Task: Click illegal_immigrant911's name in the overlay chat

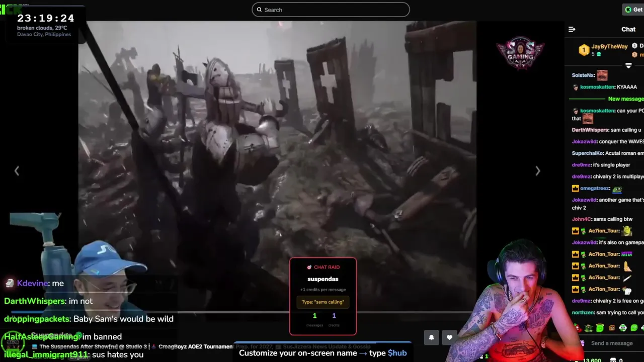Action: point(46,354)
